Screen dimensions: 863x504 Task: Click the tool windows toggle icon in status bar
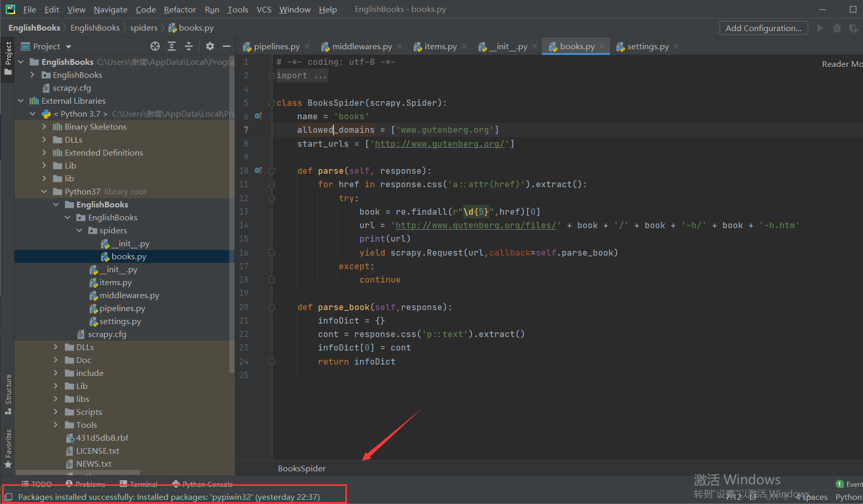pos(8,497)
